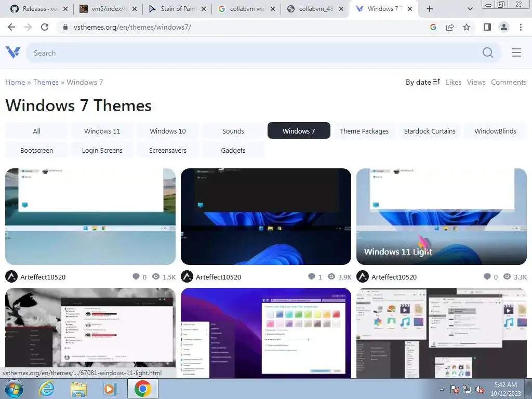Screen dimensions: 532x399
Task: Open the site hamburger menu
Action: [516, 52]
